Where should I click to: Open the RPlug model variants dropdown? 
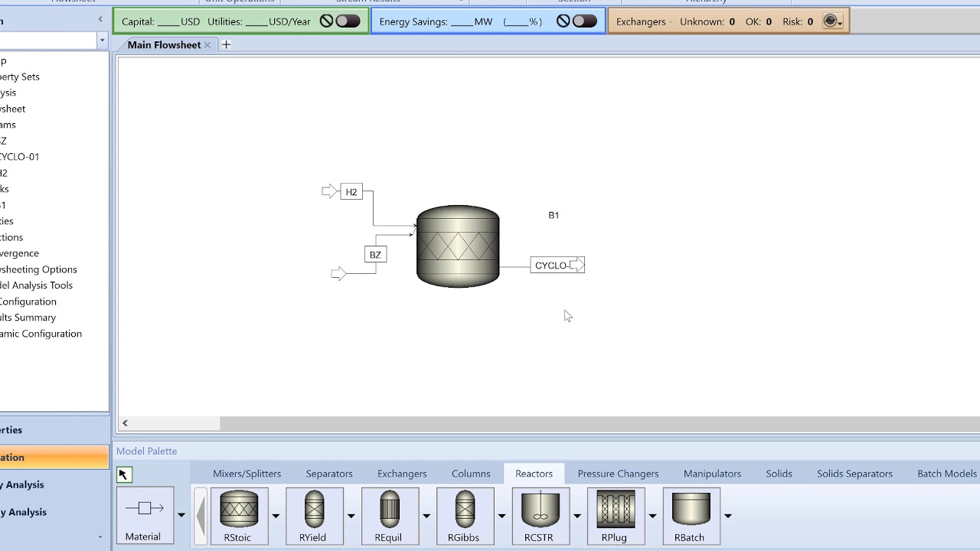coord(652,515)
